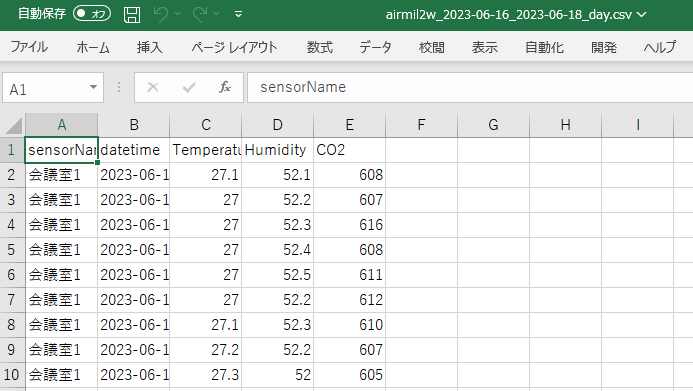This screenshot has height=391, width=693.
Task: Select the cell containing CO2 value 616
Action: point(350,225)
